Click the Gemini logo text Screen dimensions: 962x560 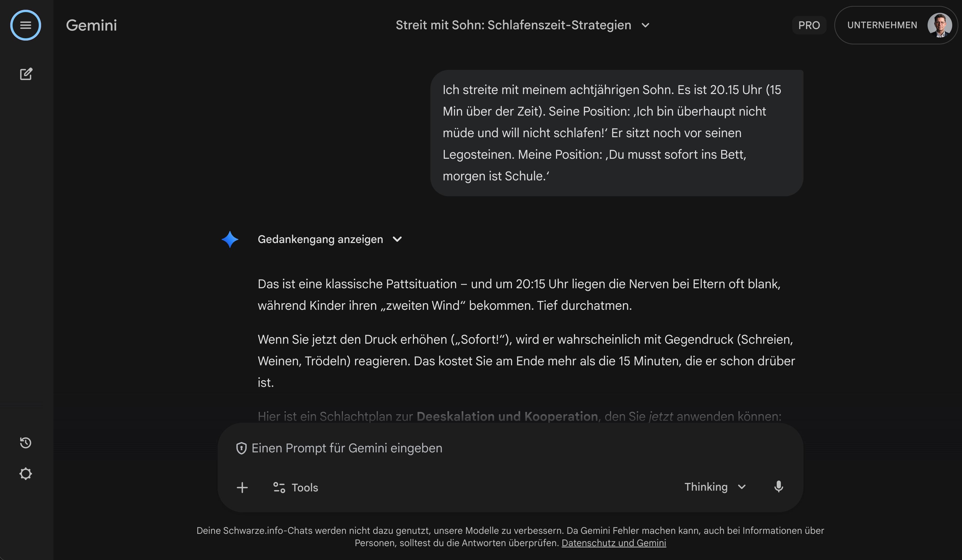91,25
